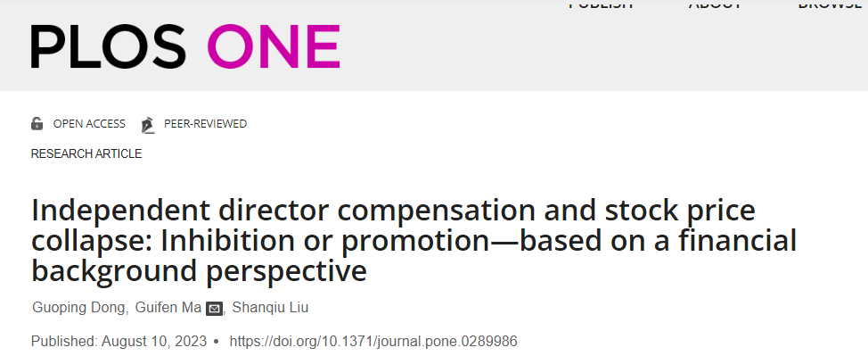Screen dimensions: 868x356
Task: Open the ABOUT menu in header
Action: click(715, 4)
